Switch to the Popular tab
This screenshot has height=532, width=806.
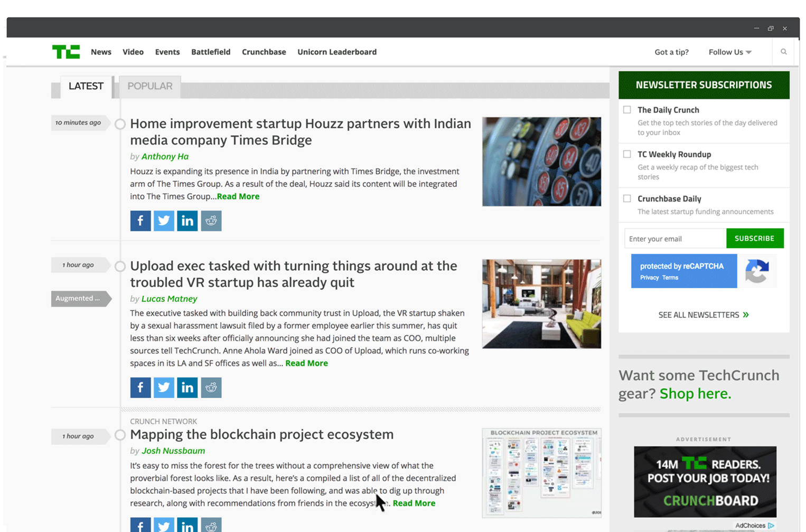[150, 86]
